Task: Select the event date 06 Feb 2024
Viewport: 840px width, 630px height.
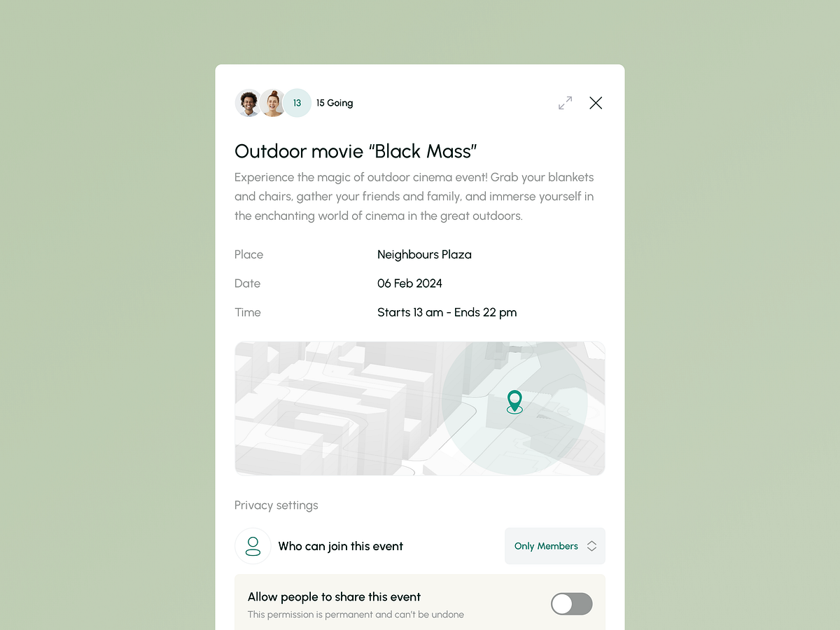Action: (409, 283)
